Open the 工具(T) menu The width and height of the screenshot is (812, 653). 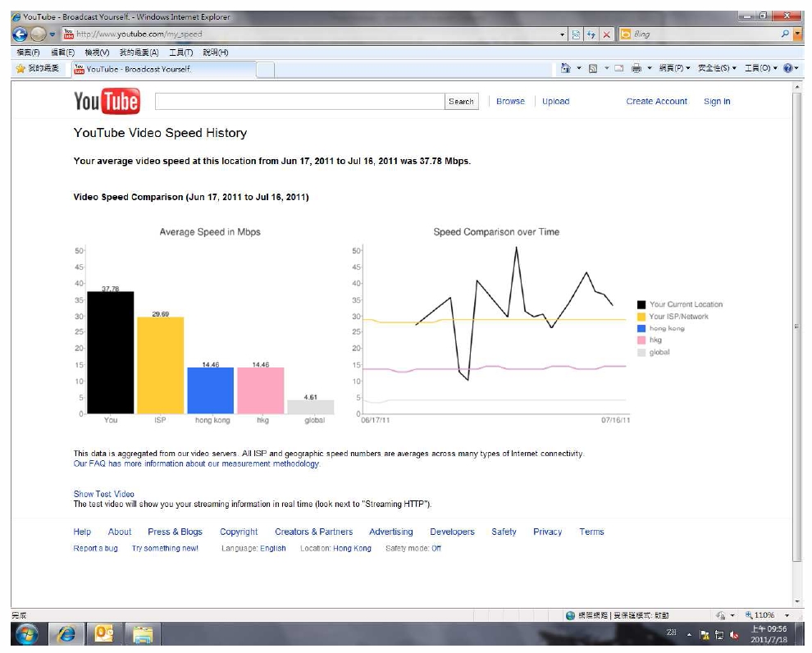pyautogui.click(x=180, y=53)
